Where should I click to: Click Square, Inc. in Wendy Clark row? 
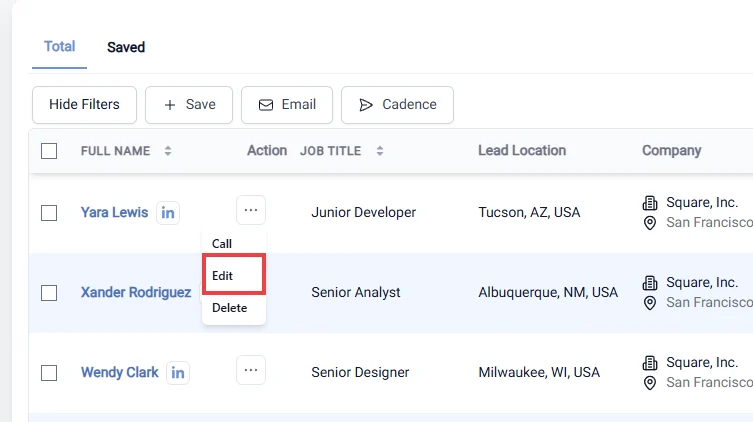(x=702, y=362)
